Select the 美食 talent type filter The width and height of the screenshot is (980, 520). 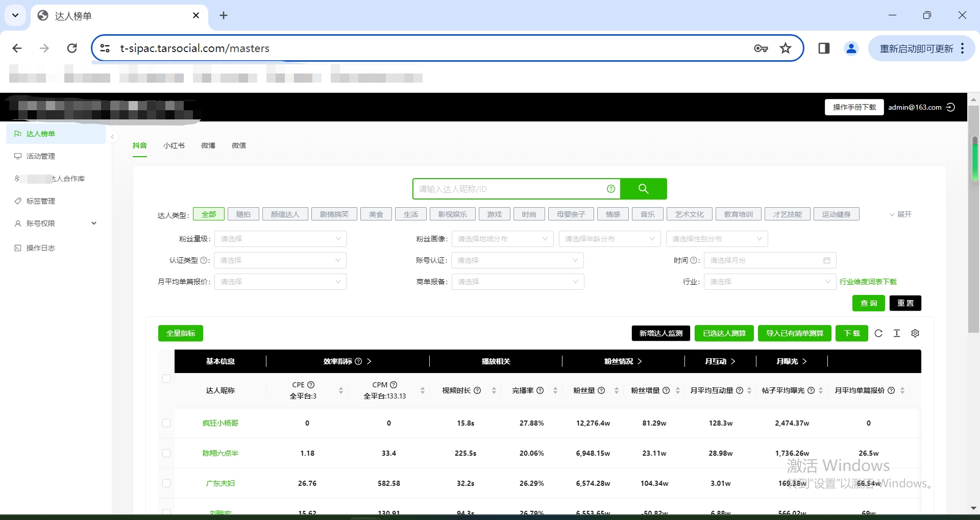376,214
